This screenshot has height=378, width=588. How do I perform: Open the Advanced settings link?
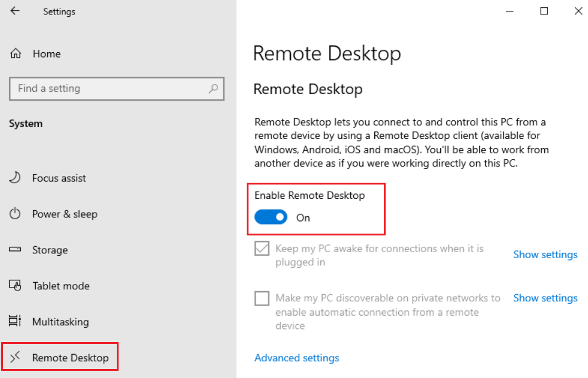(x=296, y=358)
